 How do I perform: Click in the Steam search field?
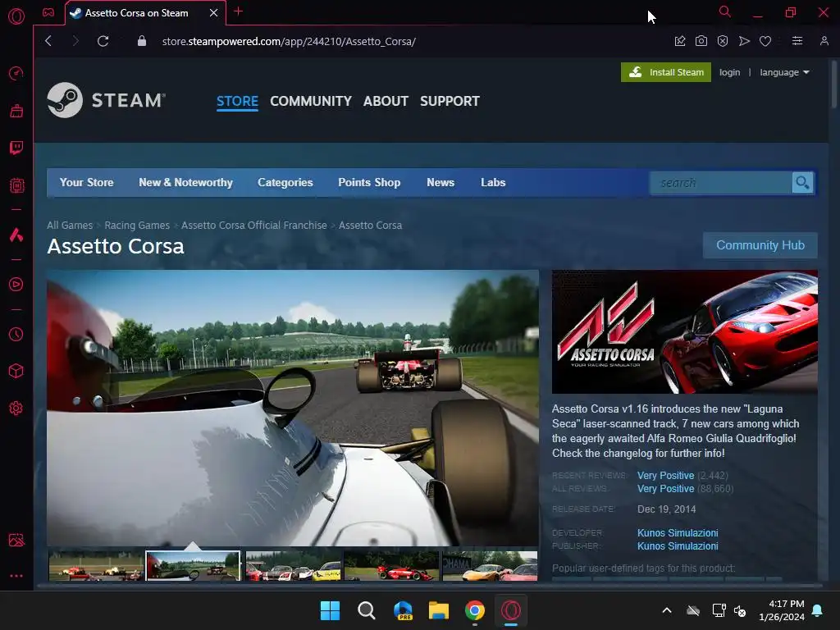720,183
